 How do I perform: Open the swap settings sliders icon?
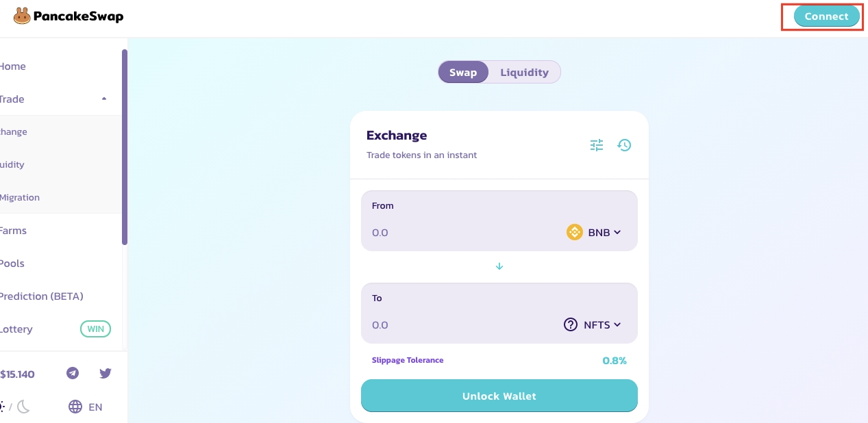tap(597, 145)
